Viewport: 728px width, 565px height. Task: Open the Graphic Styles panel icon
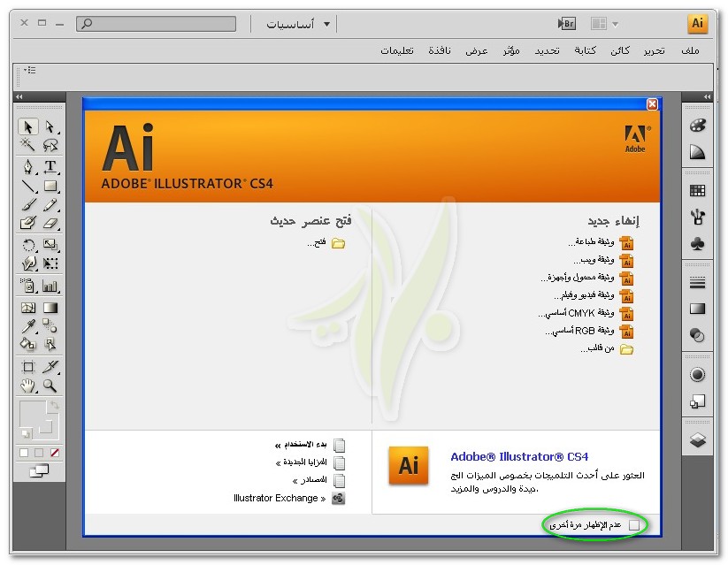pos(697,401)
